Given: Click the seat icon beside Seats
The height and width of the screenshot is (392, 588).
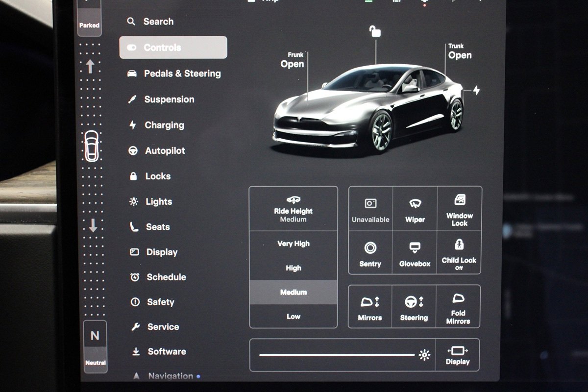Looking at the screenshot, I should click(134, 227).
